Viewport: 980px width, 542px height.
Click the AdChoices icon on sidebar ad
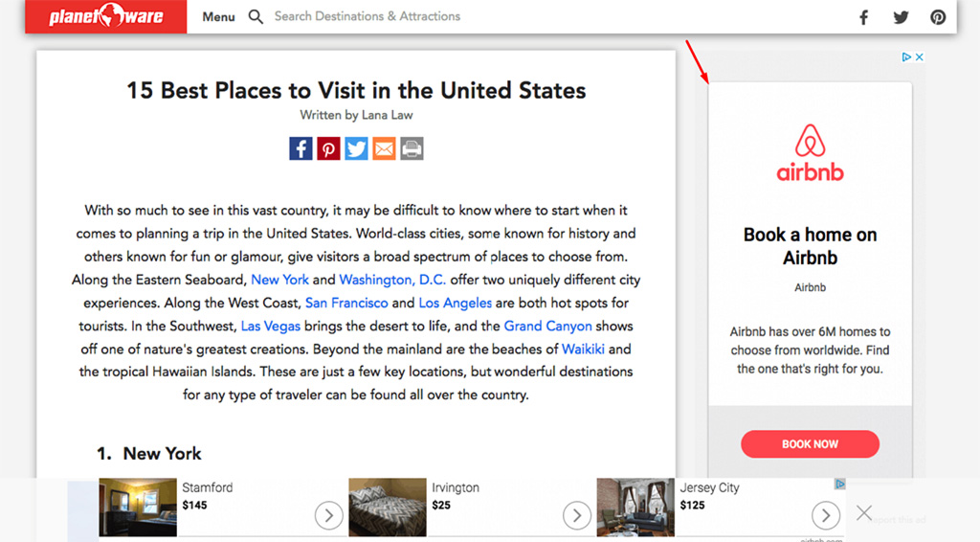[906, 56]
